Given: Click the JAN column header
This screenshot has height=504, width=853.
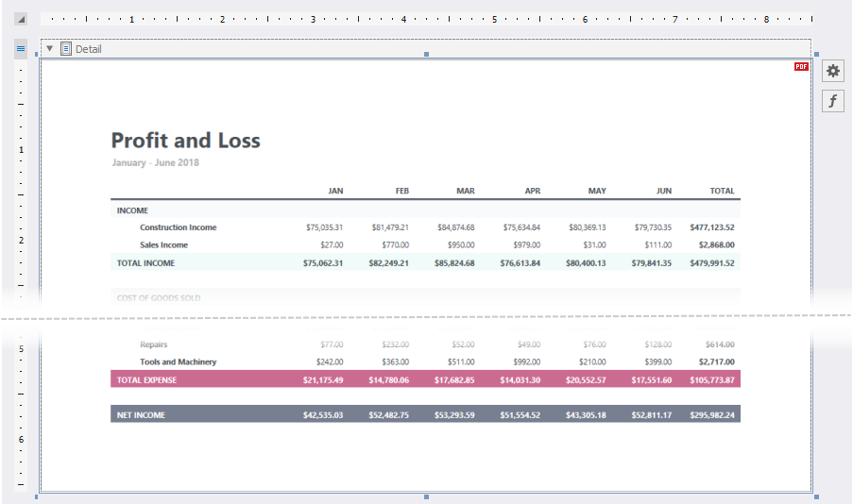Looking at the screenshot, I should click(x=335, y=191).
